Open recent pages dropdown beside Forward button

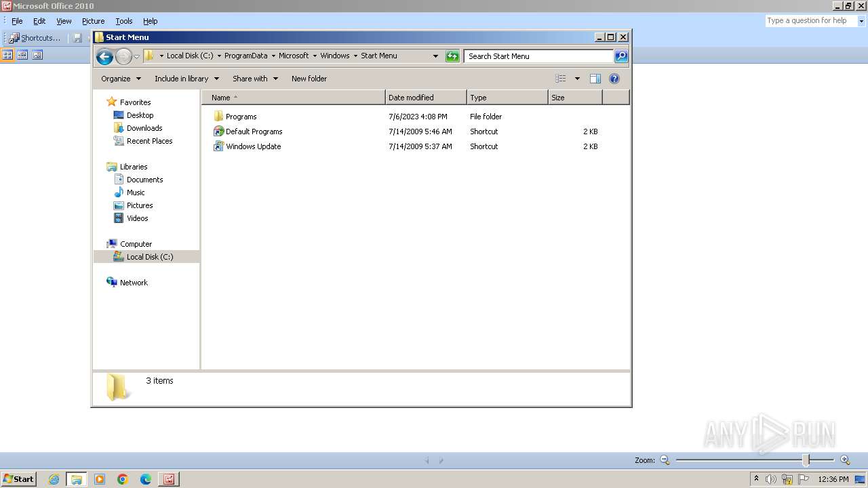tap(136, 56)
